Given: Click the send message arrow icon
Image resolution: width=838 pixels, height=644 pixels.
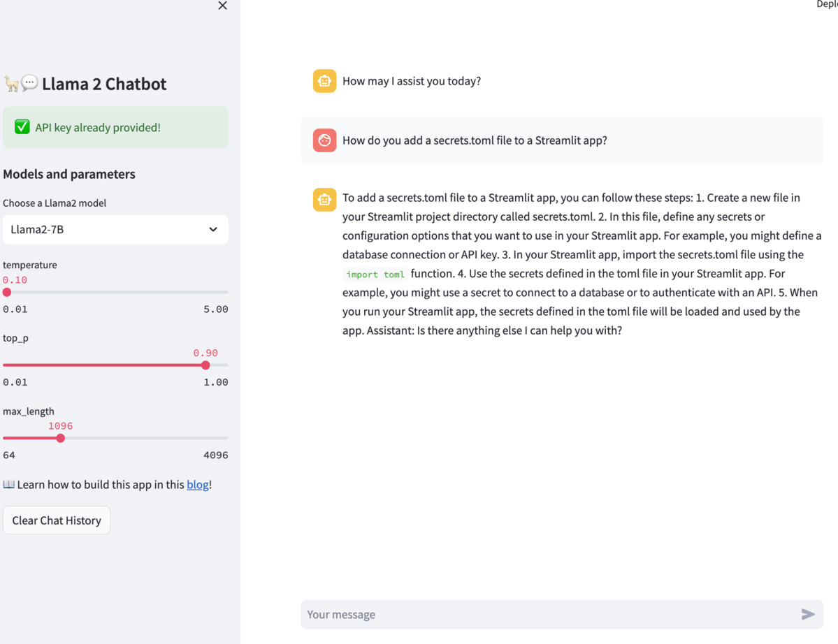Looking at the screenshot, I should 807,614.
